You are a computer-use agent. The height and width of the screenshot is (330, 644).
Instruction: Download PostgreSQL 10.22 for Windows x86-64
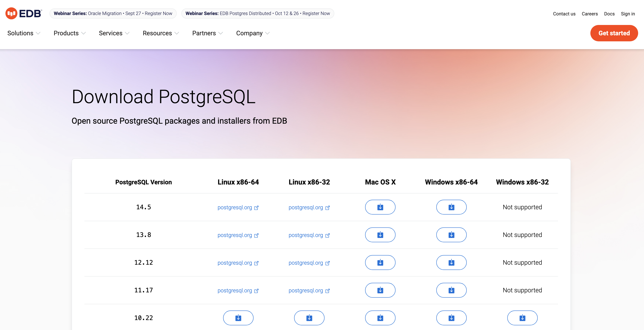(x=451, y=318)
